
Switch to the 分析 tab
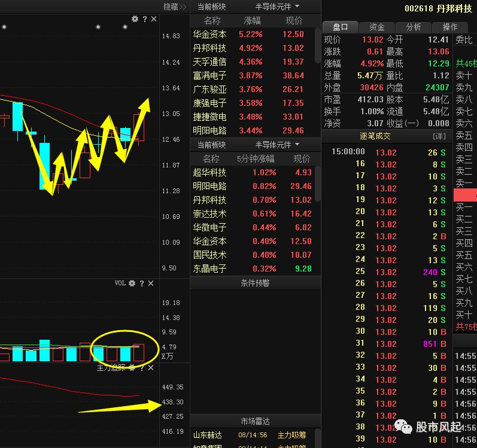click(x=414, y=27)
